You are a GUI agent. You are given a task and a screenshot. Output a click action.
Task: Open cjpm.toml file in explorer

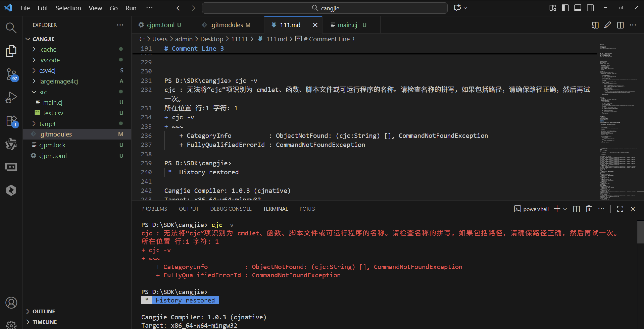click(x=53, y=156)
